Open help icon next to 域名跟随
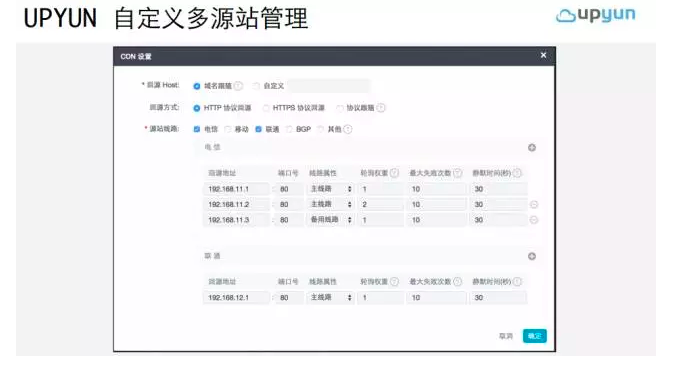 pyautogui.click(x=238, y=86)
